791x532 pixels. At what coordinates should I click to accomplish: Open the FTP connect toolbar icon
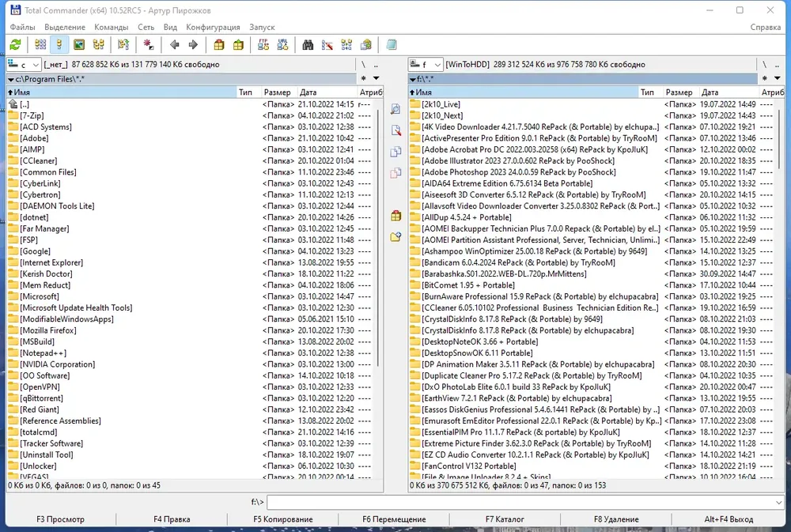coord(263,45)
